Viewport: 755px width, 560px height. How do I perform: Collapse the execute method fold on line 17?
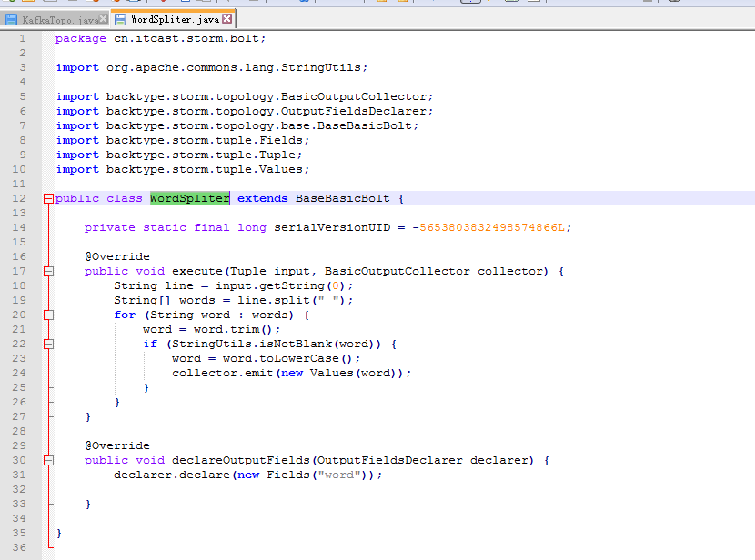(x=48, y=271)
